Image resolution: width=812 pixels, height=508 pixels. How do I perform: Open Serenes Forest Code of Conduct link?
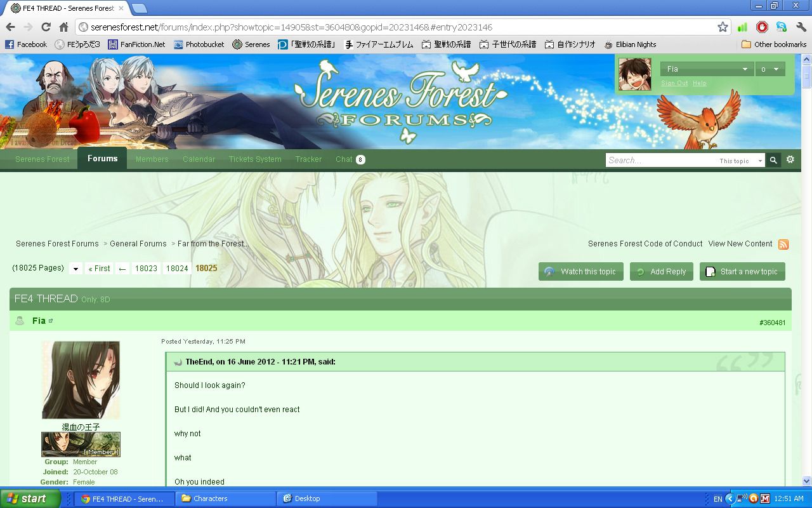(x=645, y=244)
